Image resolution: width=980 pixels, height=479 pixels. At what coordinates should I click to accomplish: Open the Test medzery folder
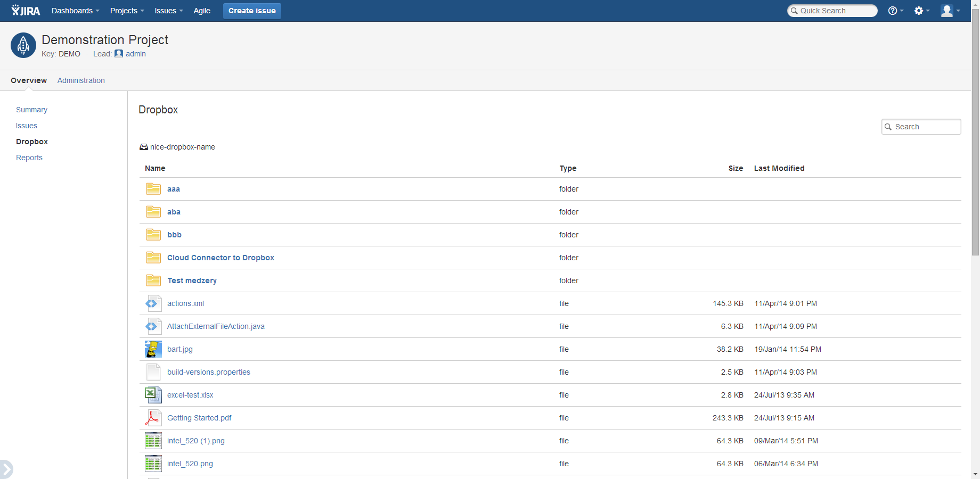(x=192, y=280)
